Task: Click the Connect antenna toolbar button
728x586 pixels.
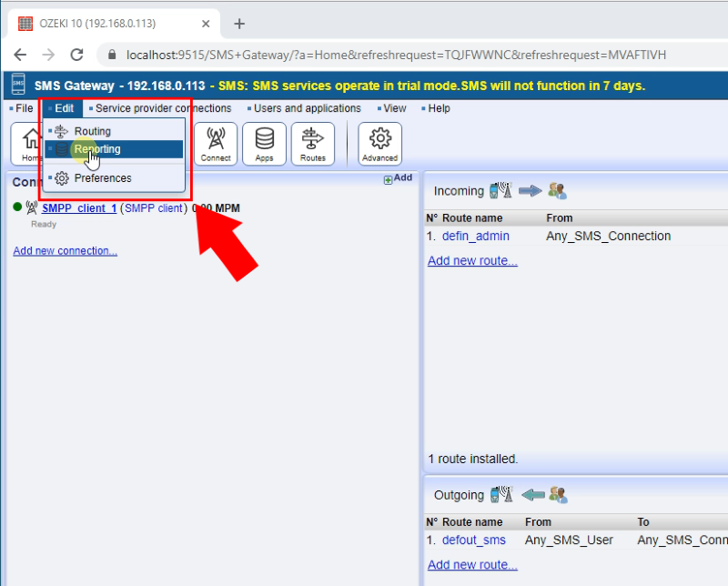Action: coord(216,144)
